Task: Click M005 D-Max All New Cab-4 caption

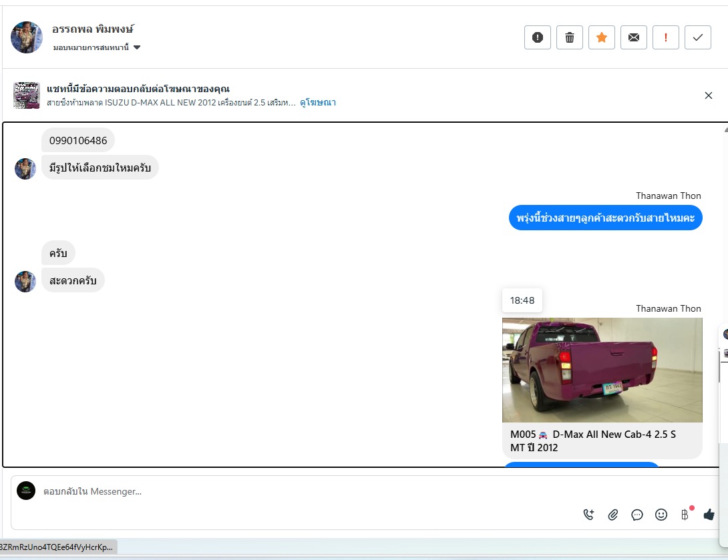Action: 593,441
